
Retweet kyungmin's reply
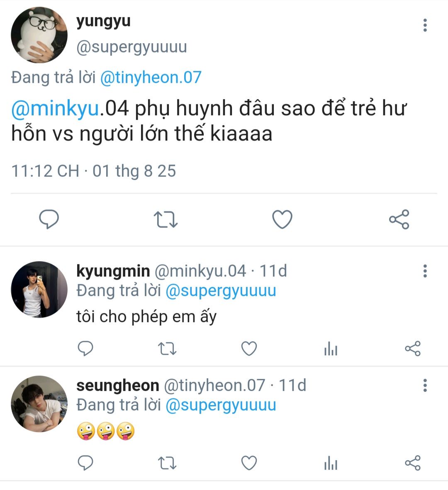168,349
